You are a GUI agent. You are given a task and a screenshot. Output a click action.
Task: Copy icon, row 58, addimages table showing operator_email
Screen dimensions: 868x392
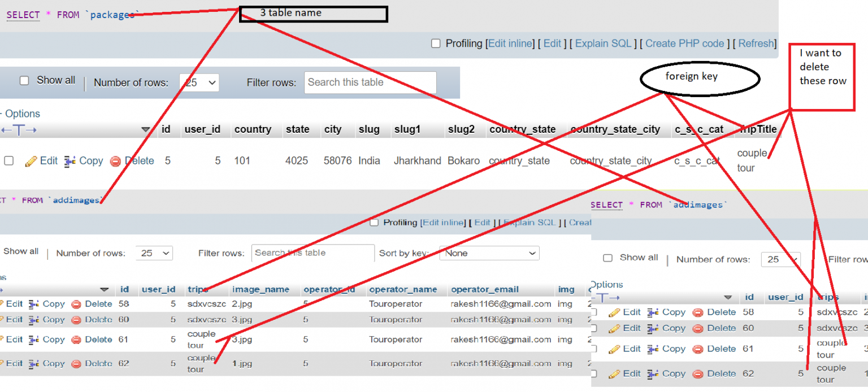pos(34,304)
